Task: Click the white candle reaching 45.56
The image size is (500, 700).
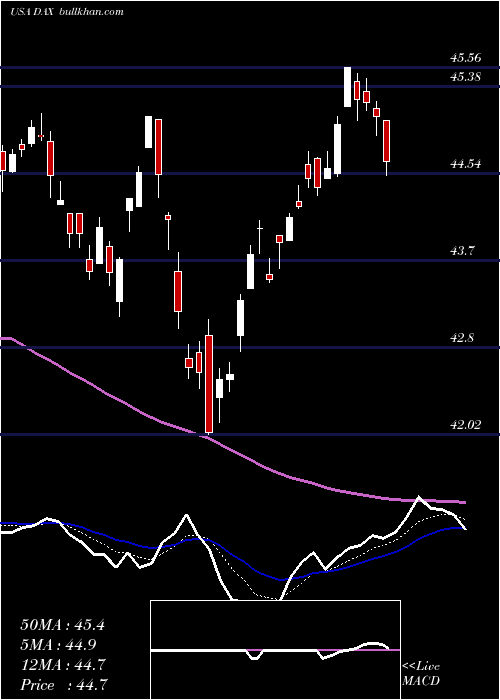Action: (x=347, y=87)
